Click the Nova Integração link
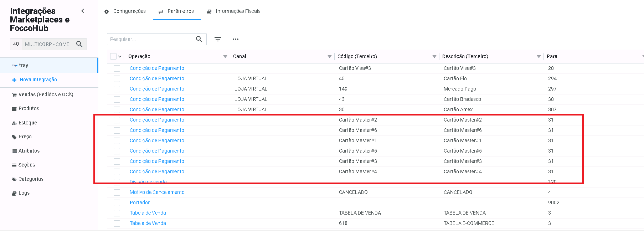The image size is (644, 231). [x=38, y=79]
